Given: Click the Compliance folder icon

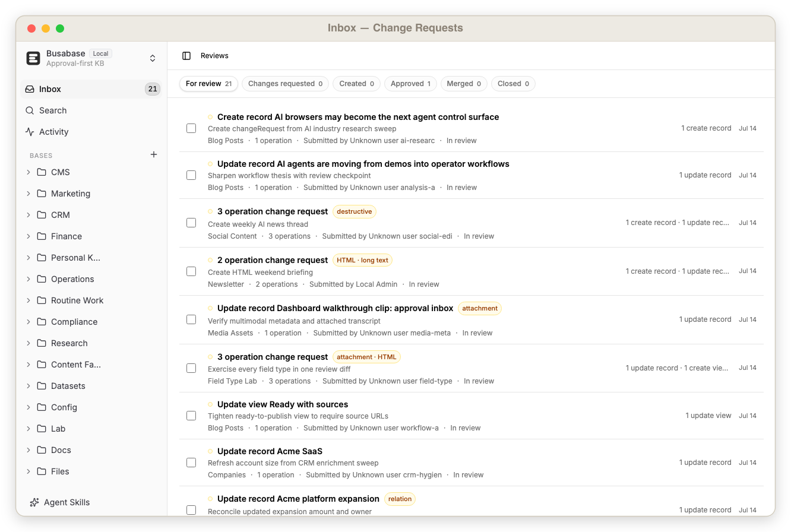Looking at the screenshot, I should pos(42,322).
